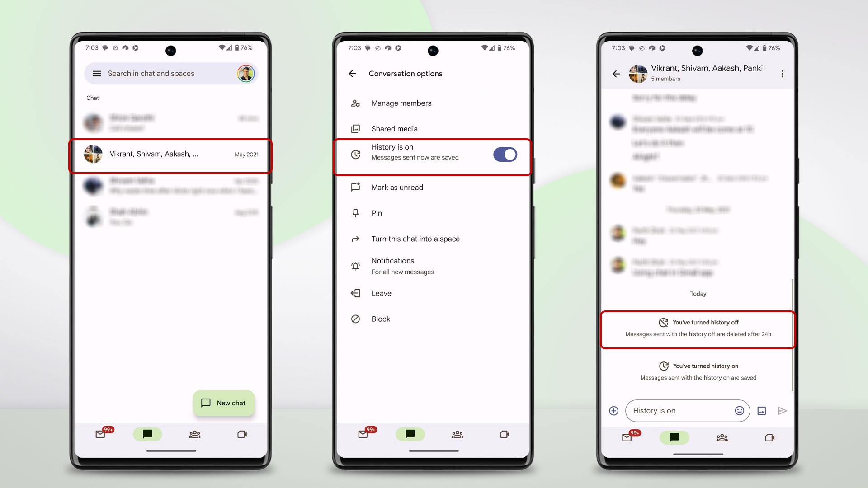Click the New chat button
This screenshot has height=488, width=868.
click(224, 402)
